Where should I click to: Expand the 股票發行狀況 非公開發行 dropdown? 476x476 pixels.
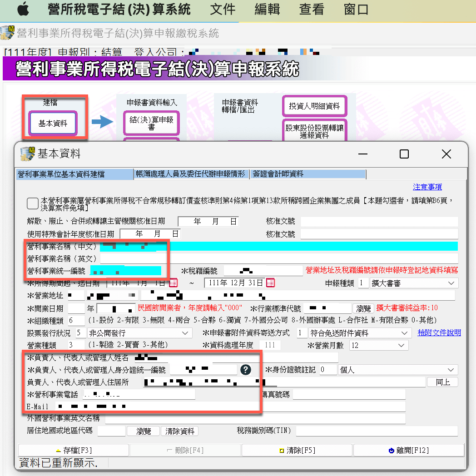[185, 333]
